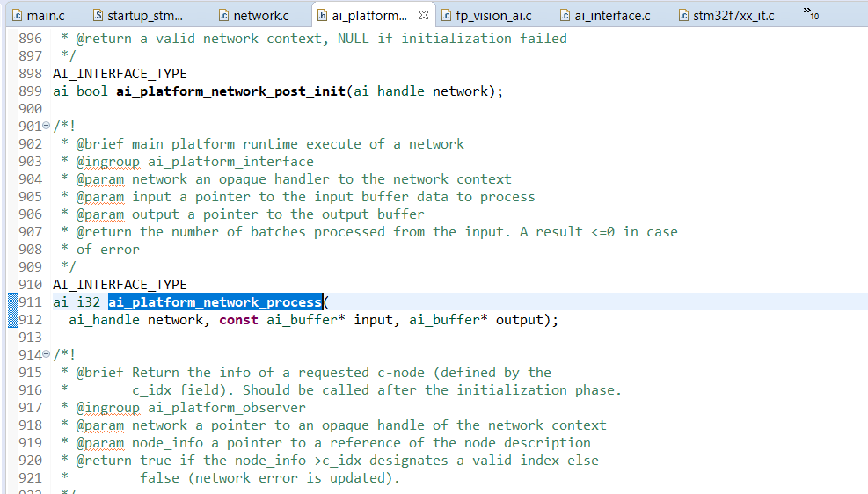Click the change marker beside line 912
Screen dimensions: 868x494
coord(12,320)
